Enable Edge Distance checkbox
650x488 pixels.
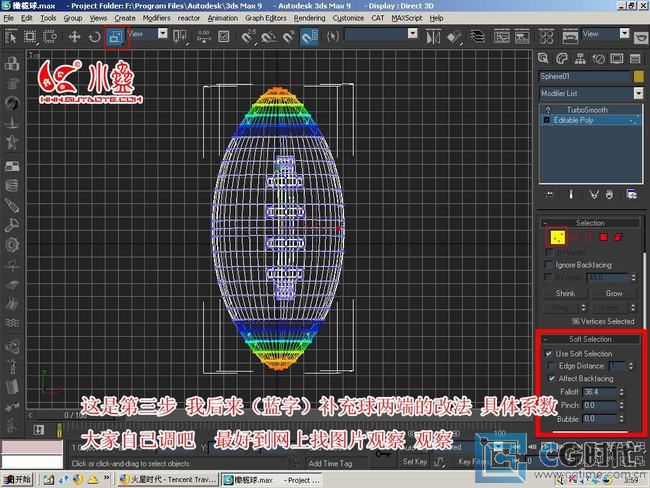coord(551,366)
